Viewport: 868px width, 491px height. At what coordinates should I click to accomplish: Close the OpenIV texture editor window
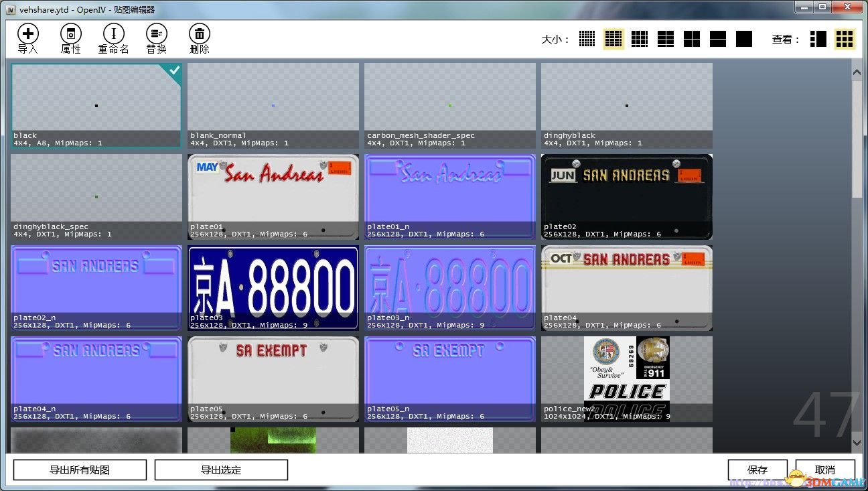click(847, 7)
